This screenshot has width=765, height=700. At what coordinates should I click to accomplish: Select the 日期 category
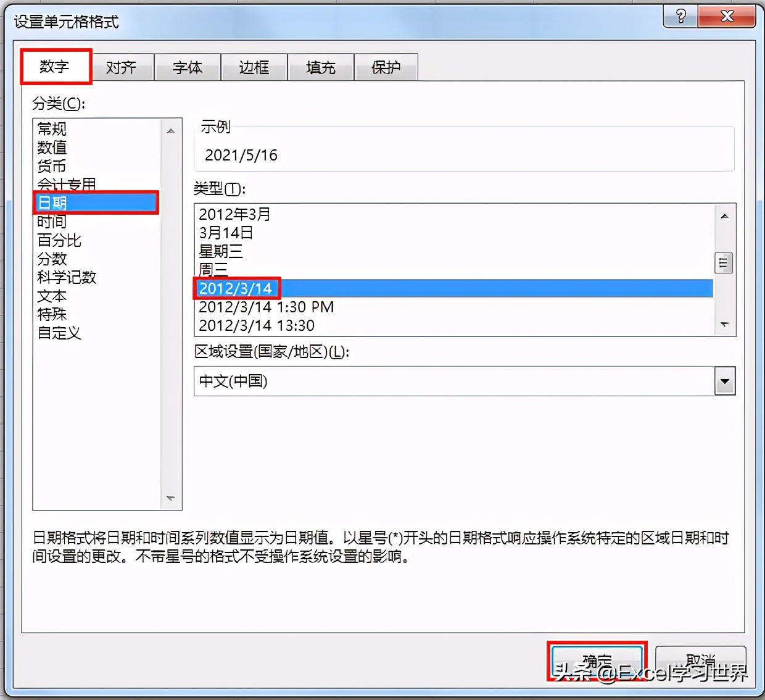(x=52, y=202)
